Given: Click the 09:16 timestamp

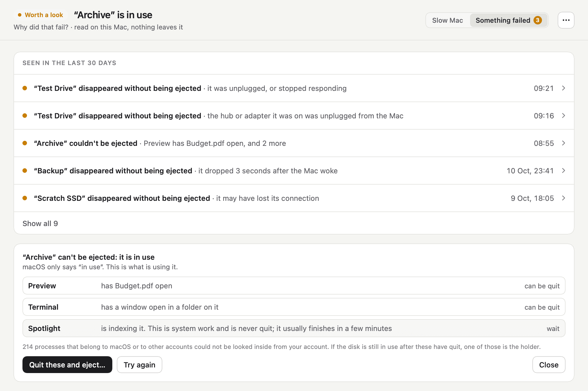Looking at the screenshot, I should pyautogui.click(x=544, y=116).
